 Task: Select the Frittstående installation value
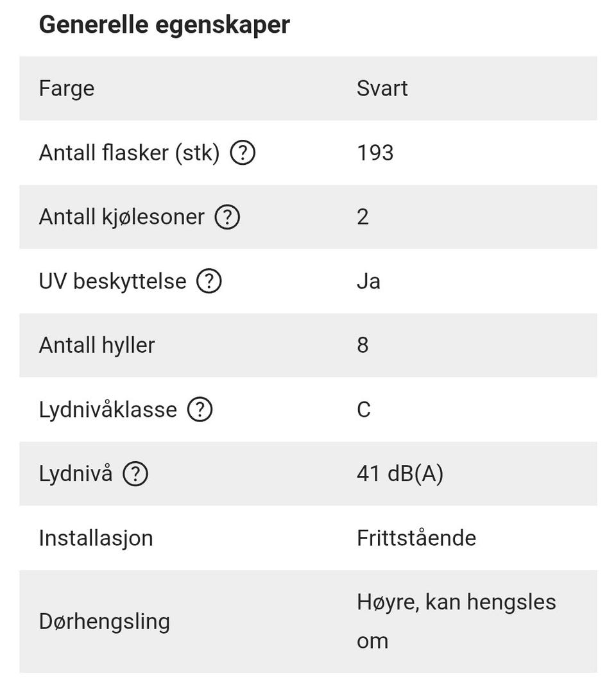[x=416, y=538]
